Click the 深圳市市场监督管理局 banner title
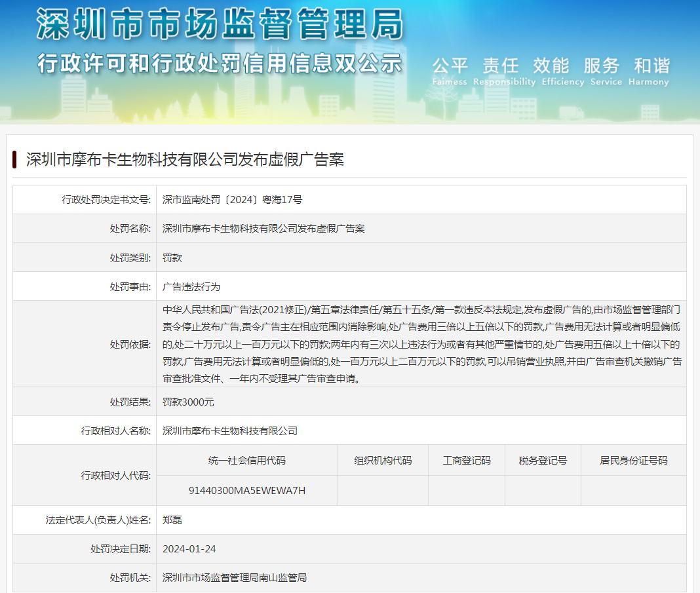This screenshot has height=593, width=700. pos(220,25)
